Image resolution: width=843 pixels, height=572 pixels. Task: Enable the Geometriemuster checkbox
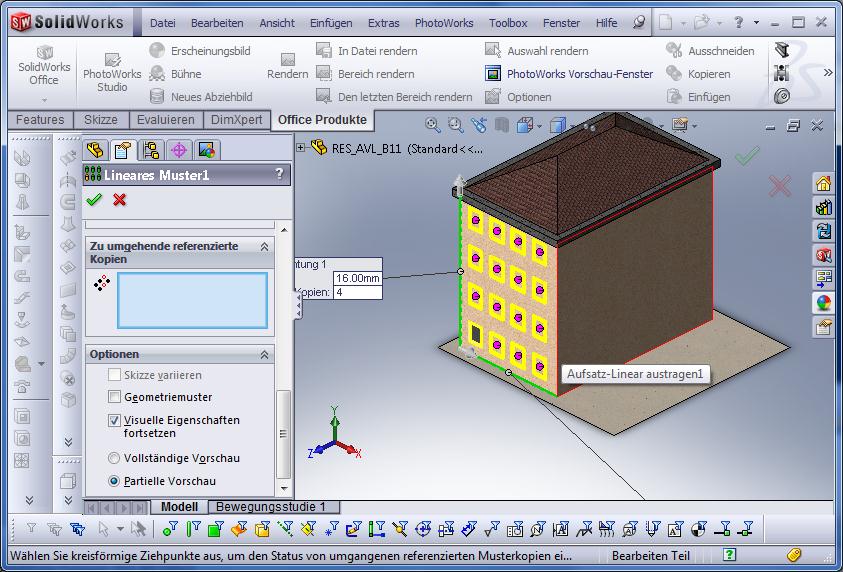(115, 397)
